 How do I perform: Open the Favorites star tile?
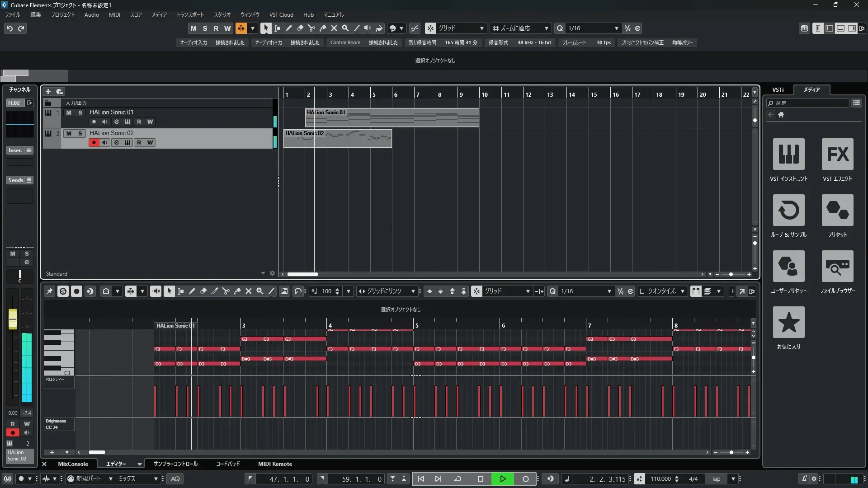tap(788, 323)
